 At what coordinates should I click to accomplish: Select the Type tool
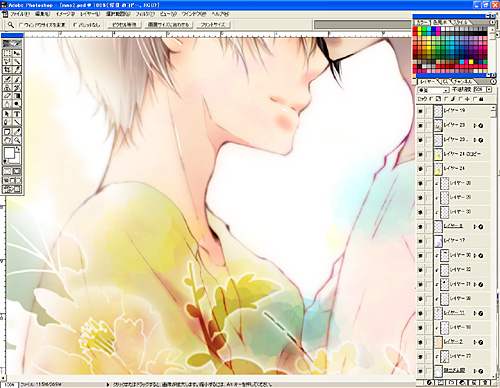[17, 114]
